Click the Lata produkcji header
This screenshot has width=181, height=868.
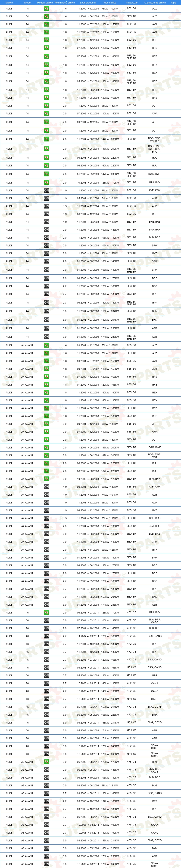[88, 2]
